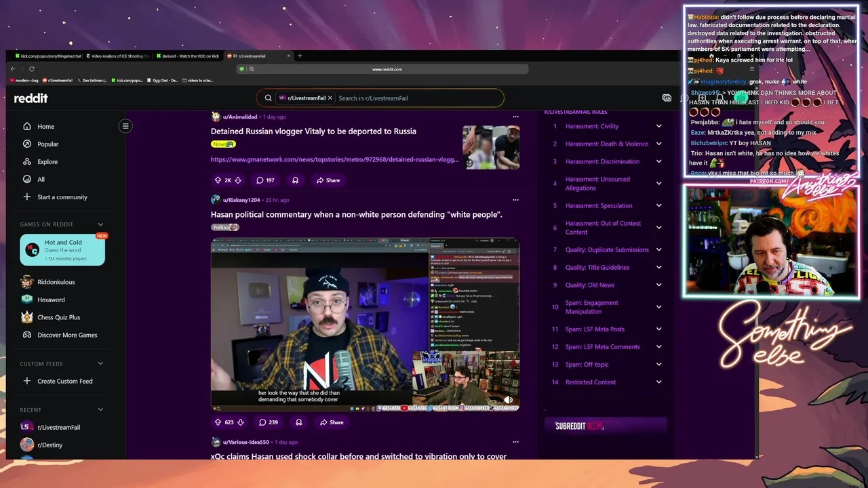
Task: Open Discover More Games
Action: pos(67,335)
